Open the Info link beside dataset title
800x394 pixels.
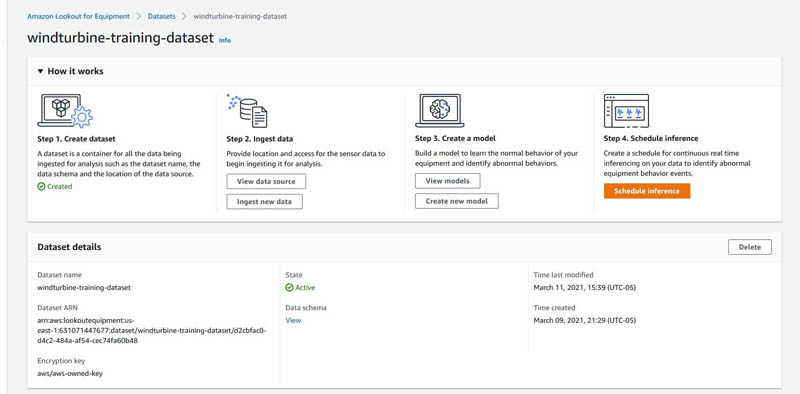click(x=224, y=40)
